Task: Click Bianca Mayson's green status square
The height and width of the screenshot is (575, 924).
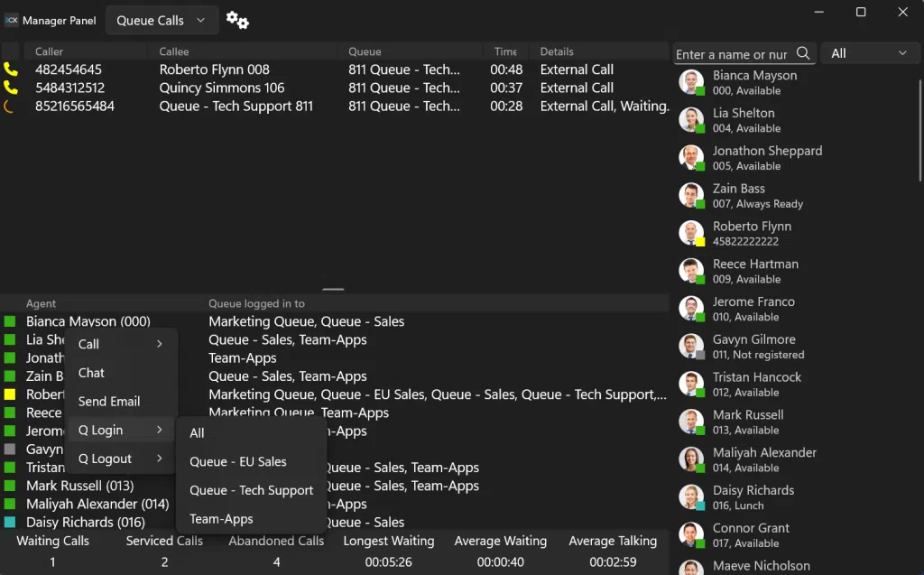Action: (10, 321)
